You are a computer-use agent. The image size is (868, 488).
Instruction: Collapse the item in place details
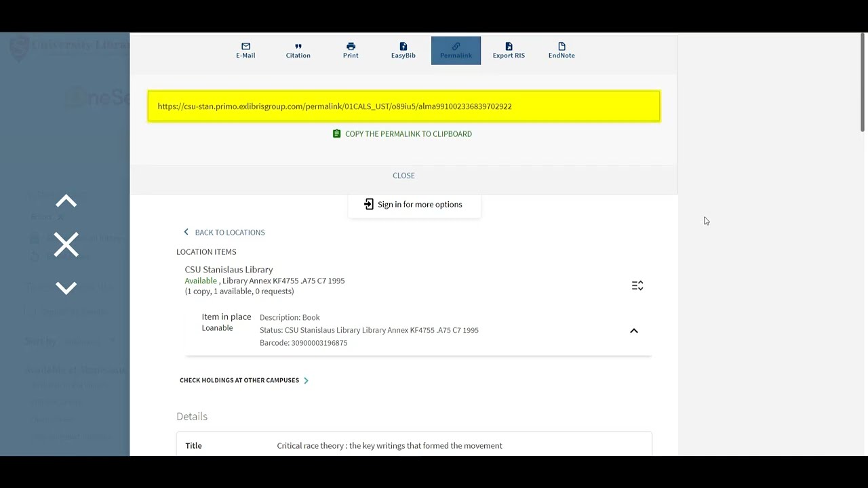point(634,331)
